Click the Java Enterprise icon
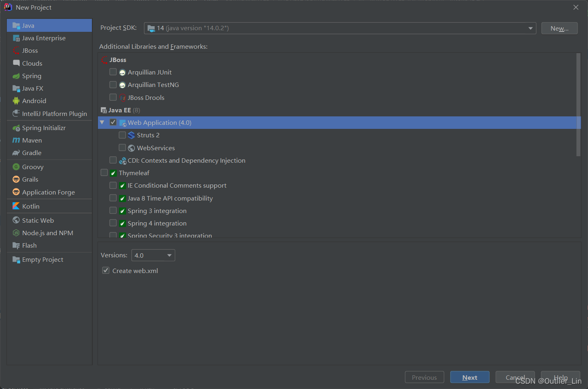Viewport: 588px width, 389px height. (x=16, y=38)
